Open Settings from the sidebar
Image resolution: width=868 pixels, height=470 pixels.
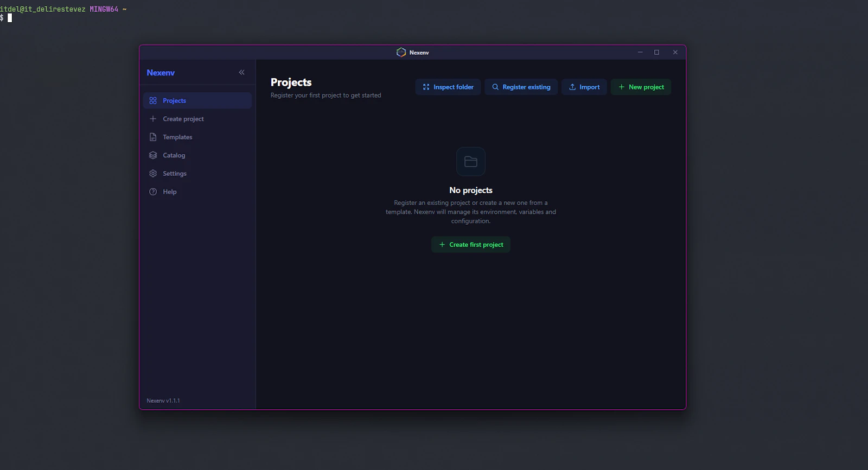point(197,174)
